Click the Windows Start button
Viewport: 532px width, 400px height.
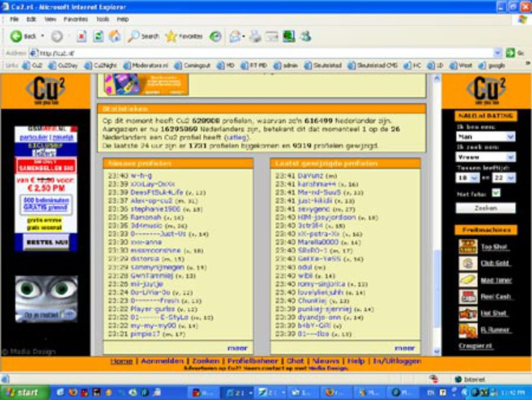click(22, 392)
